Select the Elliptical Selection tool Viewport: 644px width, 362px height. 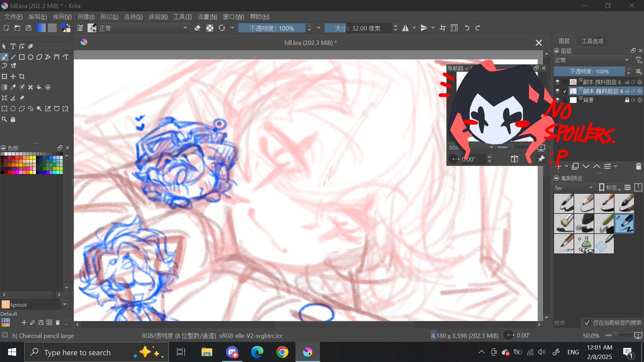click(13, 108)
